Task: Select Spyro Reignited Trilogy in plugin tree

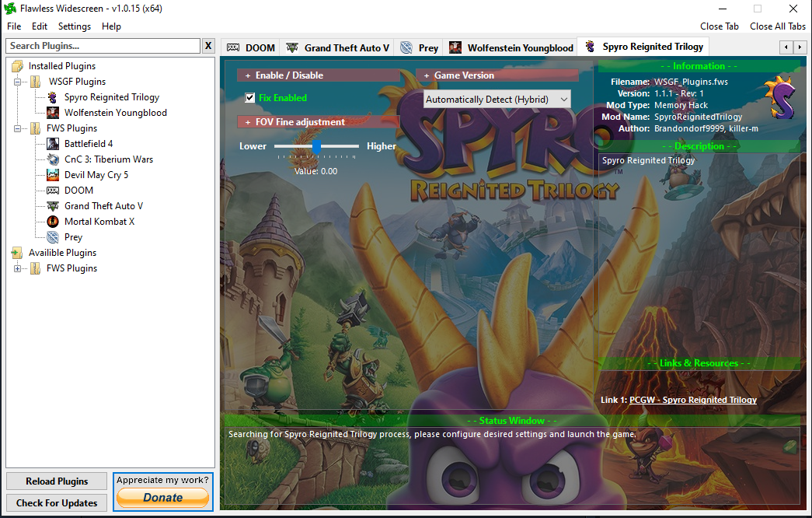Action: (112, 97)
